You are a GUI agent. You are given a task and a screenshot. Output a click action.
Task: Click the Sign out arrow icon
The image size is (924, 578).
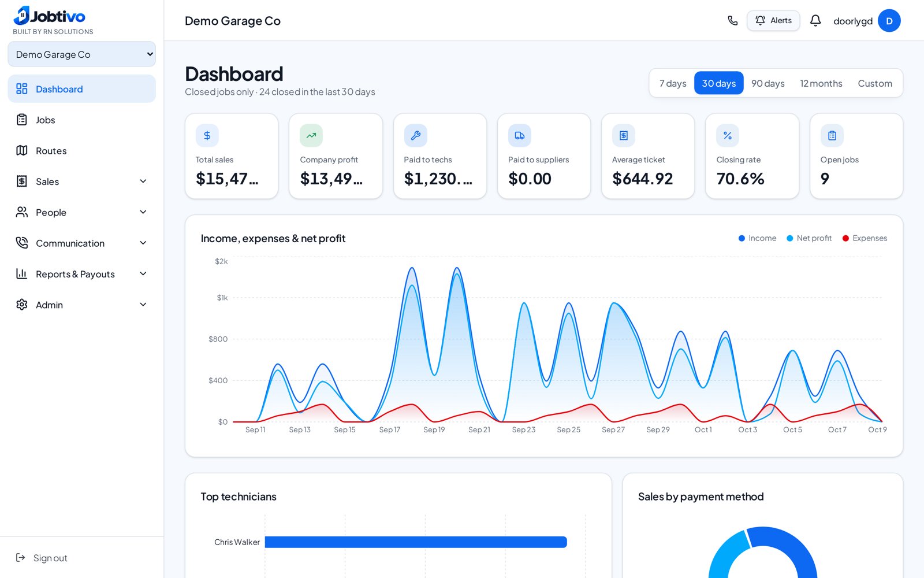tap(21, 558)
